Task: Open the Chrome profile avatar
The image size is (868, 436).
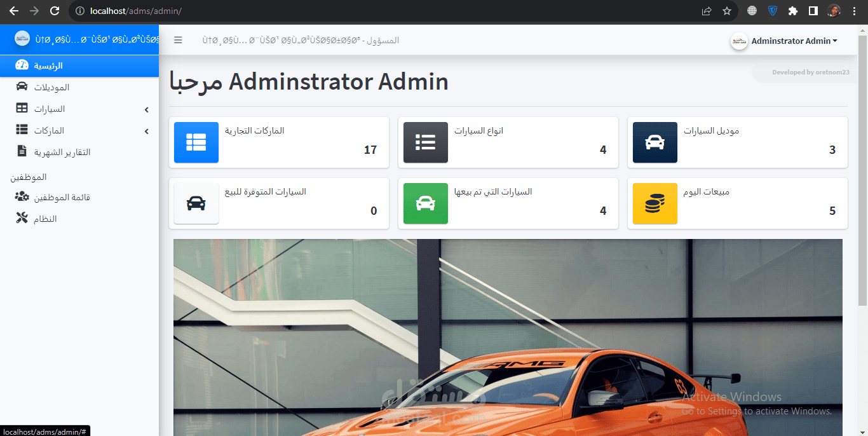Action: (x=834, y=11)
